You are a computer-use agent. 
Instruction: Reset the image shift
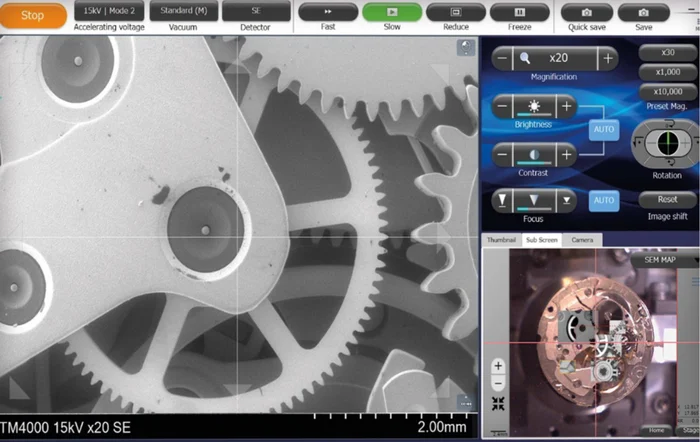[667, 200]
